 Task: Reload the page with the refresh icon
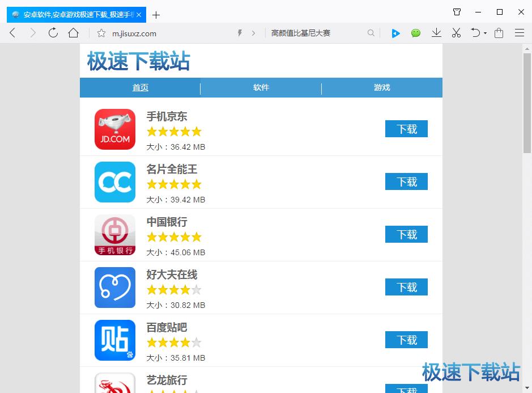(53, 33)
